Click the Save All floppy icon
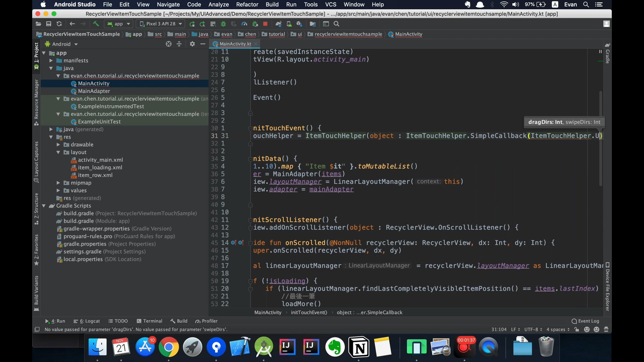The image size is (644, 362). [49, 24]
